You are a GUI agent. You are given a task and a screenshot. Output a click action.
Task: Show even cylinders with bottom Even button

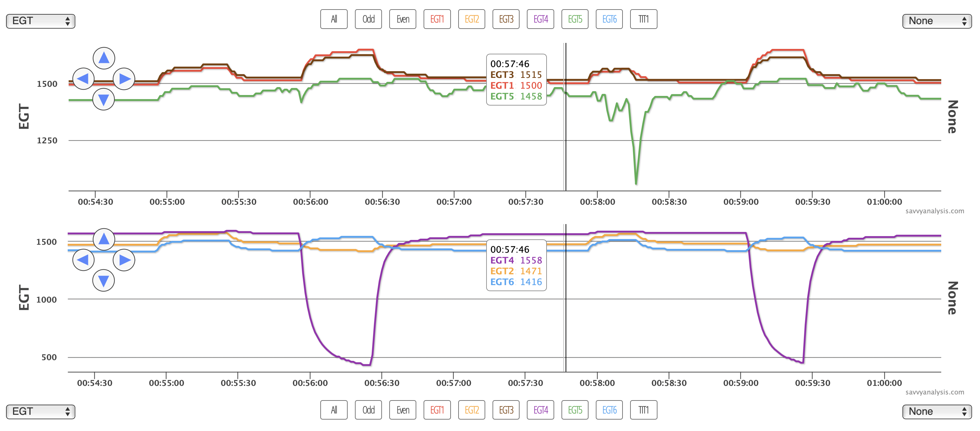(x=403, y=410)
